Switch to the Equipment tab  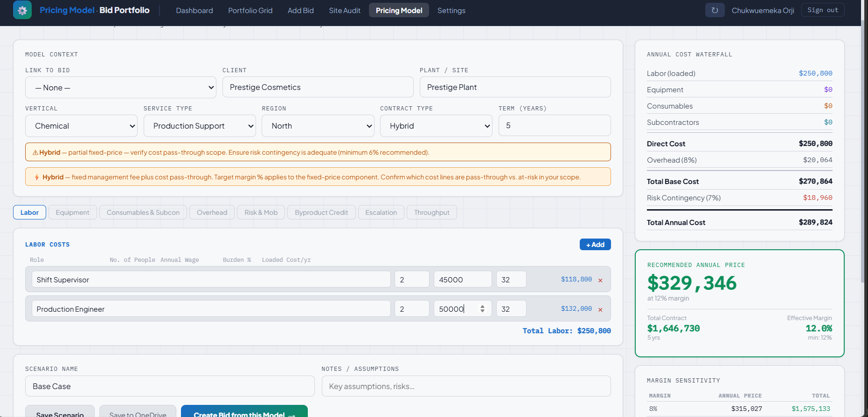[x=72, y=212]
